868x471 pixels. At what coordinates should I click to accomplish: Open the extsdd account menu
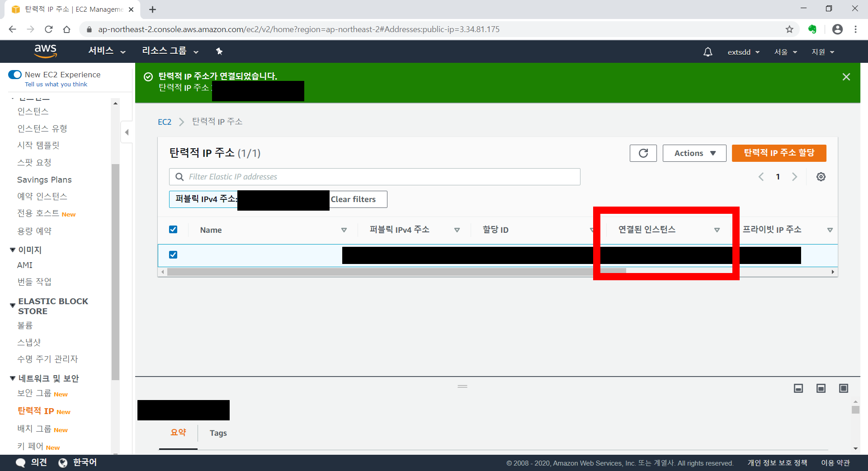(743, 52)
